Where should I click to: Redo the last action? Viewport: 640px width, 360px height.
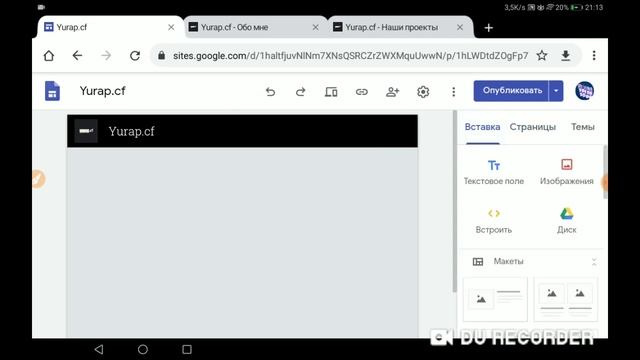300,91
